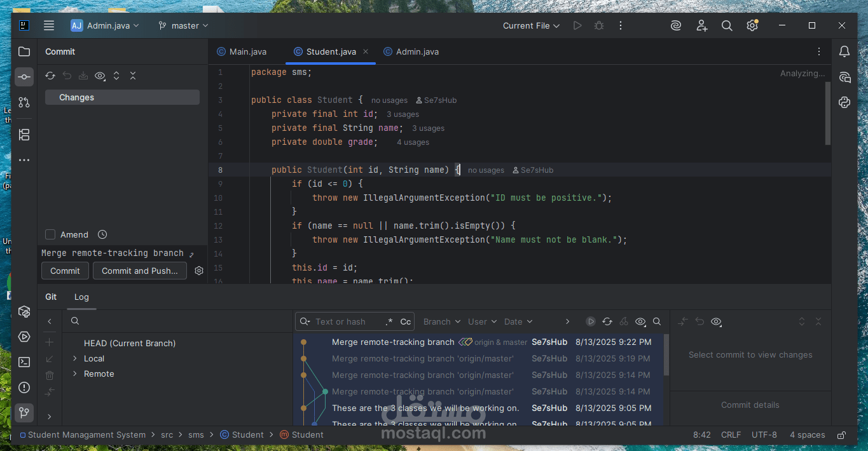Screen dimensions: 868x451
Task: Select the Git tab
Action: click(x=51, y=297)
